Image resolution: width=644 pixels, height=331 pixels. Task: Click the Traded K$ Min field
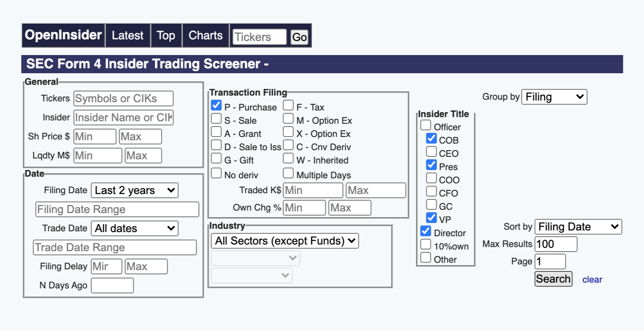[313, 190]
